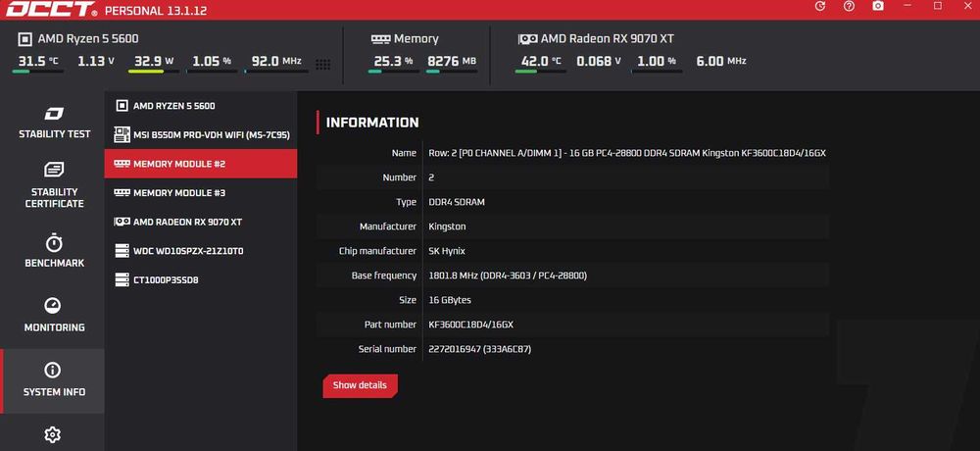Click the GPU icon in the header next to Radeon RX 9070 XT
The width and height of the screenshot is (980, 451).
(527, 39)
